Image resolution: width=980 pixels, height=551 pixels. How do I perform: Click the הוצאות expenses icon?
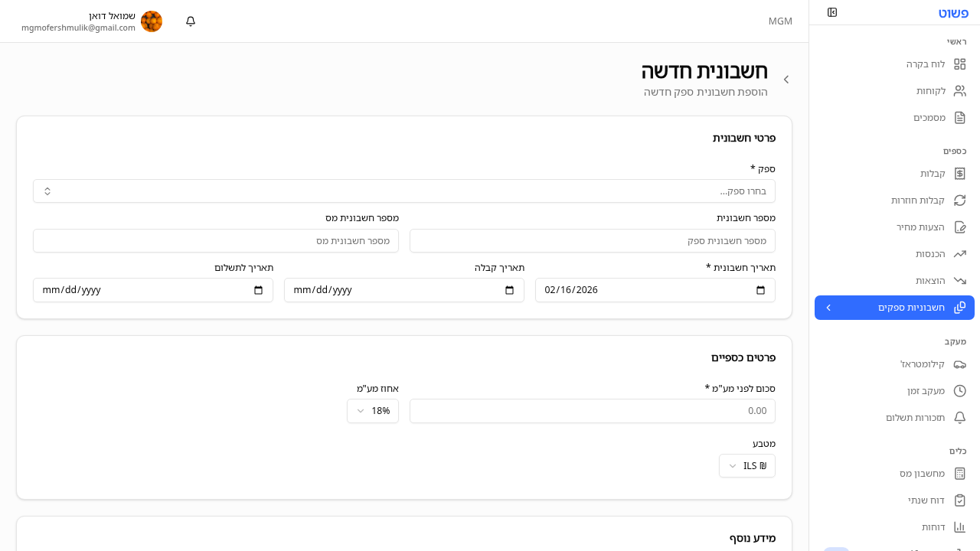pos(960,280)
